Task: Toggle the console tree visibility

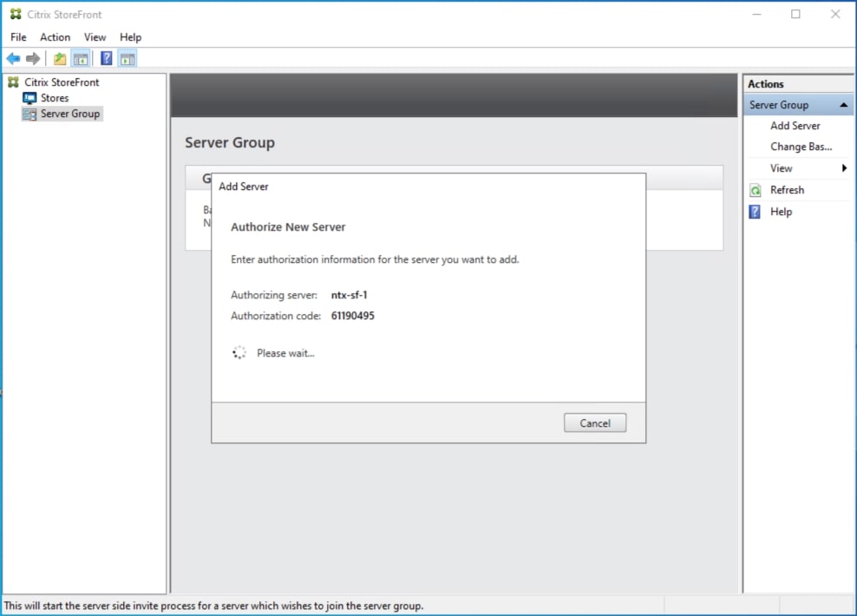Action: pyautogui.click(x=81, y=58)
